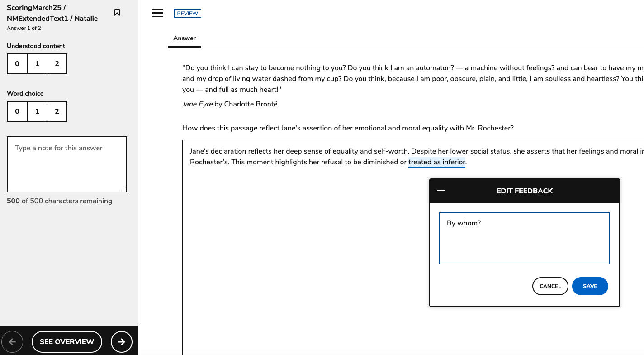Open the hamburger menu
The height and width of the screenshot is (355, 644).
[x=158, y=13]
